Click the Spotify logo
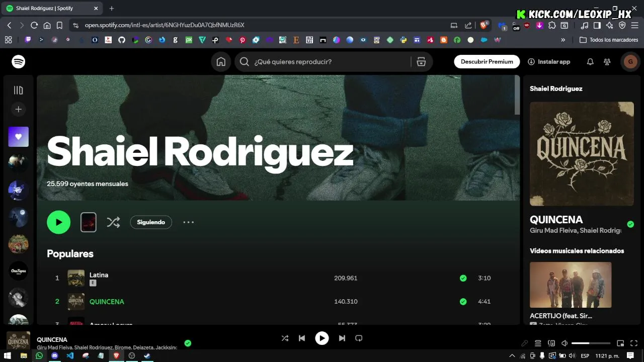644x362 pixels. click(19, 62)
